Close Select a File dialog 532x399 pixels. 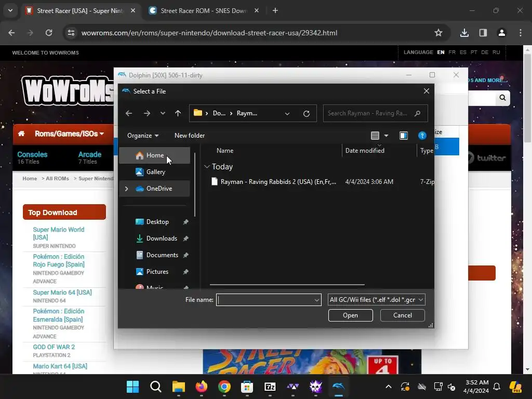[x=427, y=91]
